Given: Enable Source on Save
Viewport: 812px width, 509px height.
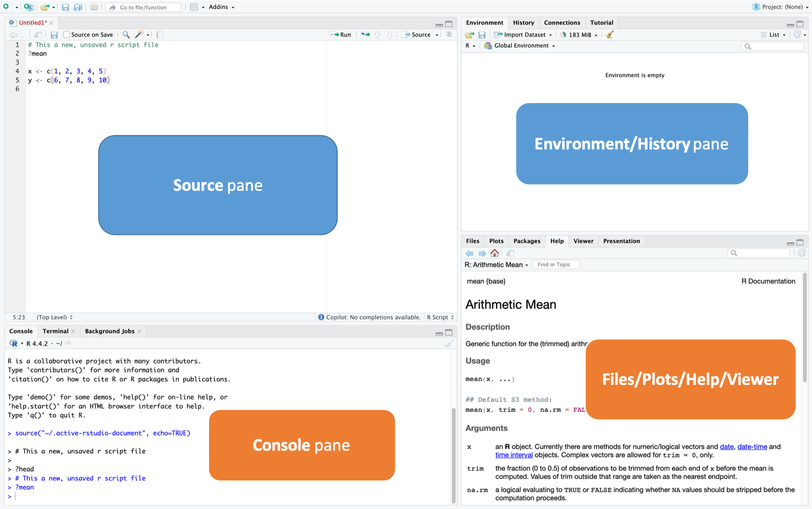Looking at the screenshot, I should pos(66,34).
